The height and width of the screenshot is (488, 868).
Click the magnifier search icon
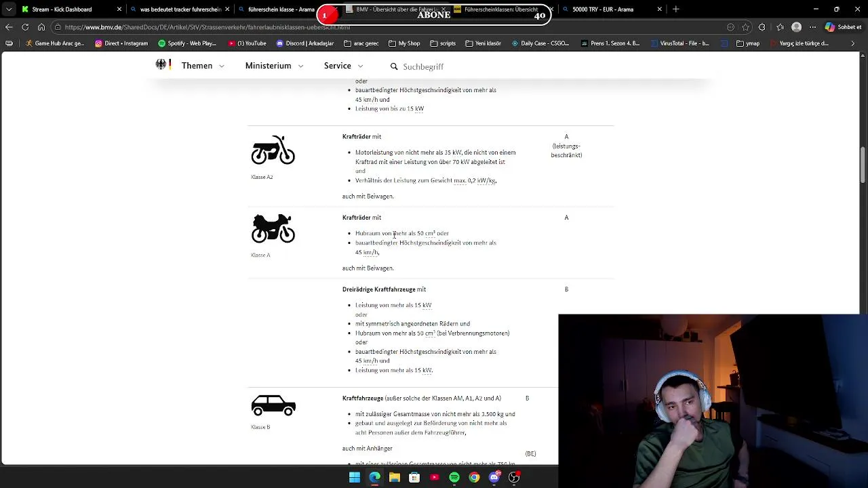394,66
